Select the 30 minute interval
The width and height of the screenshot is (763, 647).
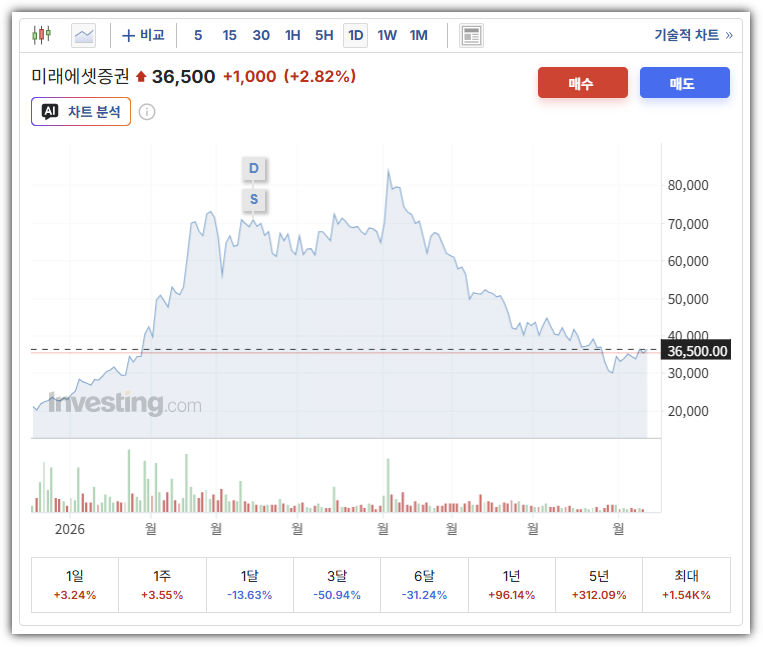pos(261,36)
